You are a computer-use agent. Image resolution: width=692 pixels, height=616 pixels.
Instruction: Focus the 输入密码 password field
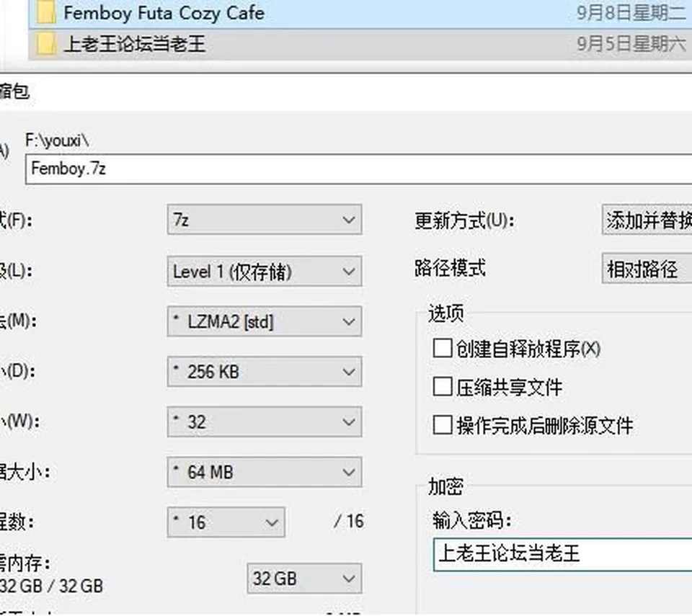point(563,554)
